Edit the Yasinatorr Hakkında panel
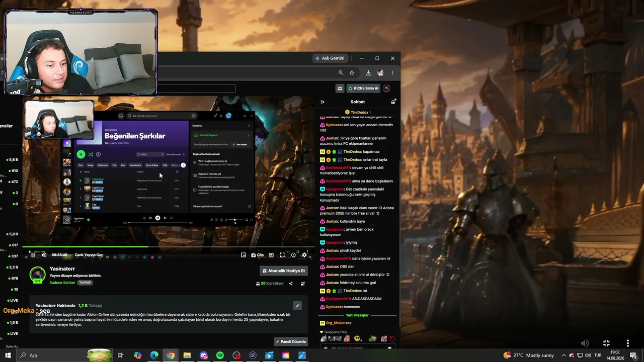 297,306
